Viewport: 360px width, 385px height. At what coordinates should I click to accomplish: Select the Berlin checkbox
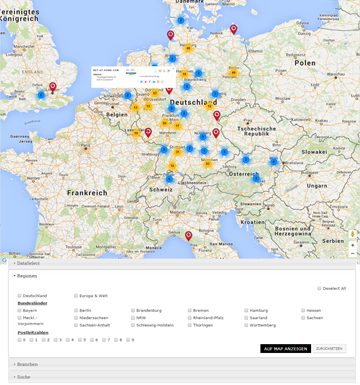pos(76,310)
